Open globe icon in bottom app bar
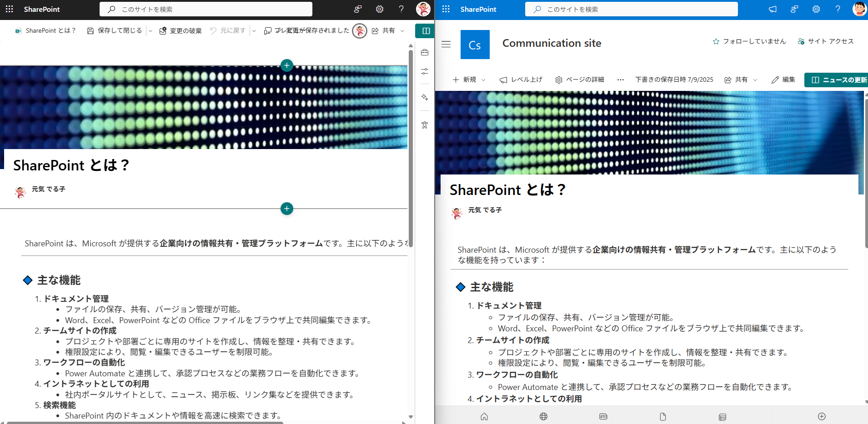Viewport: 868px width, 424px height. (x=543, y=416)
